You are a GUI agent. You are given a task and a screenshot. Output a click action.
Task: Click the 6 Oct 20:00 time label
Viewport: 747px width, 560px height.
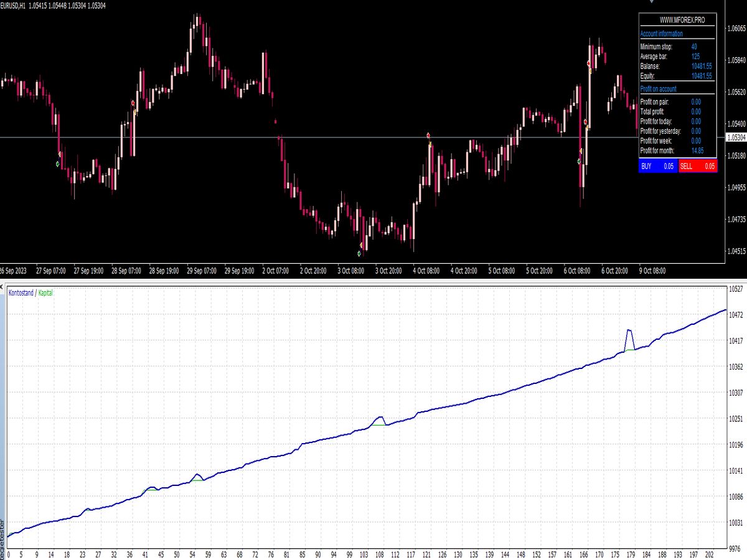614,271
